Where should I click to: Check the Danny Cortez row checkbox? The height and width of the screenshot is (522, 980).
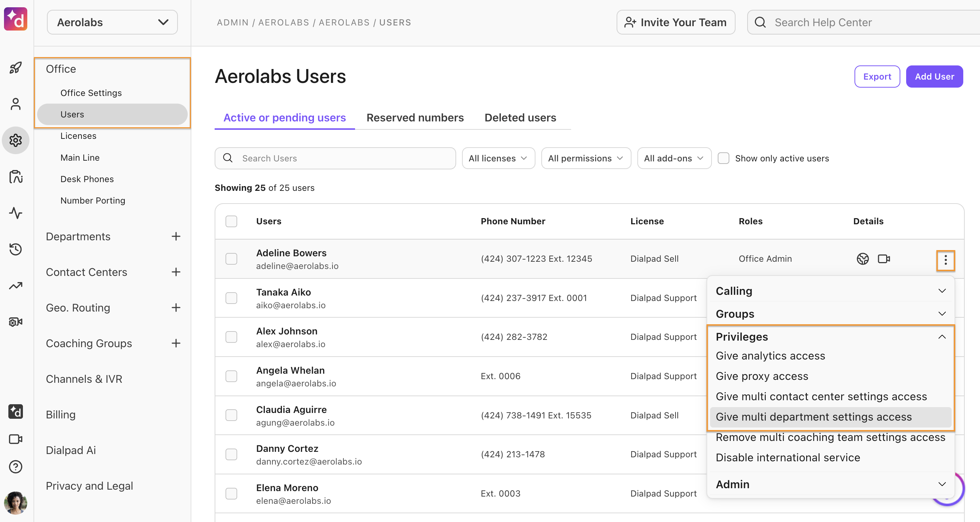[x=231, y=454]
